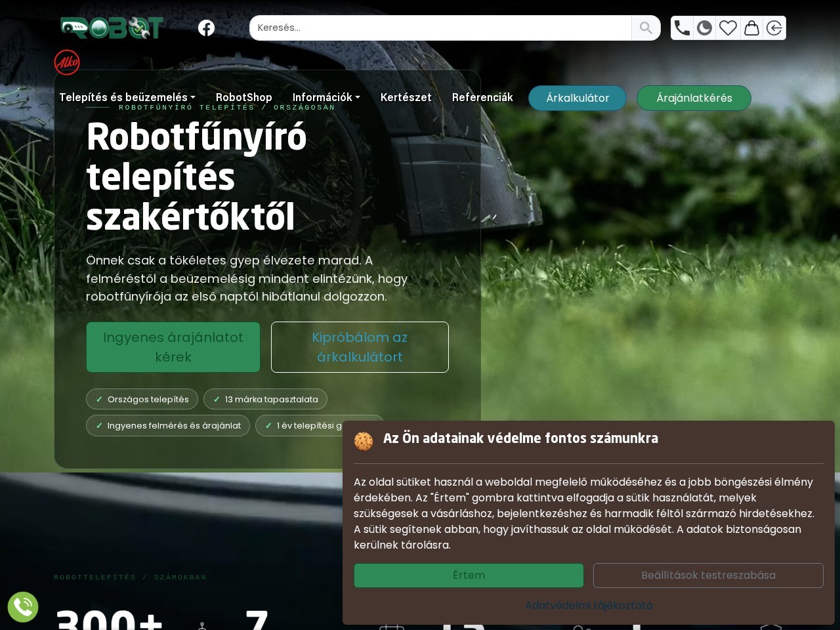Image resolution: width=840 pixels, height=630 pixels.
Task: Click Kipróbálom az árkalkulátort button
Action: coord(360,347)
